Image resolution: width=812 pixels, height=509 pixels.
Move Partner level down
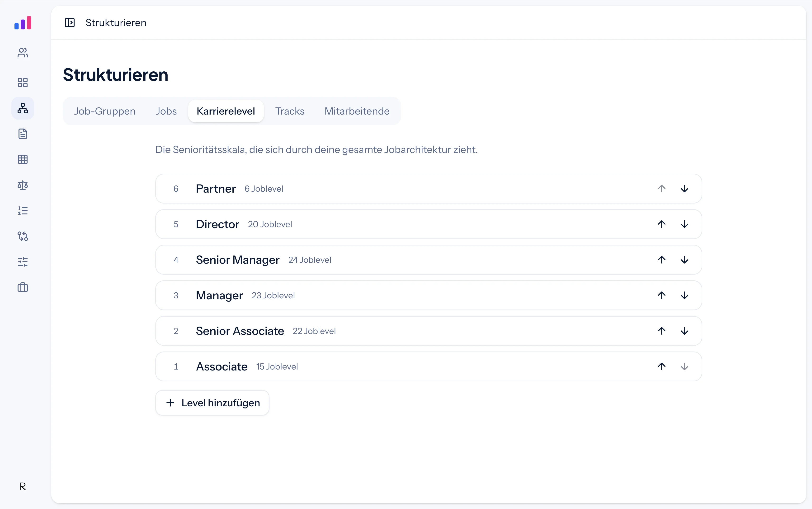coord(684,189)
